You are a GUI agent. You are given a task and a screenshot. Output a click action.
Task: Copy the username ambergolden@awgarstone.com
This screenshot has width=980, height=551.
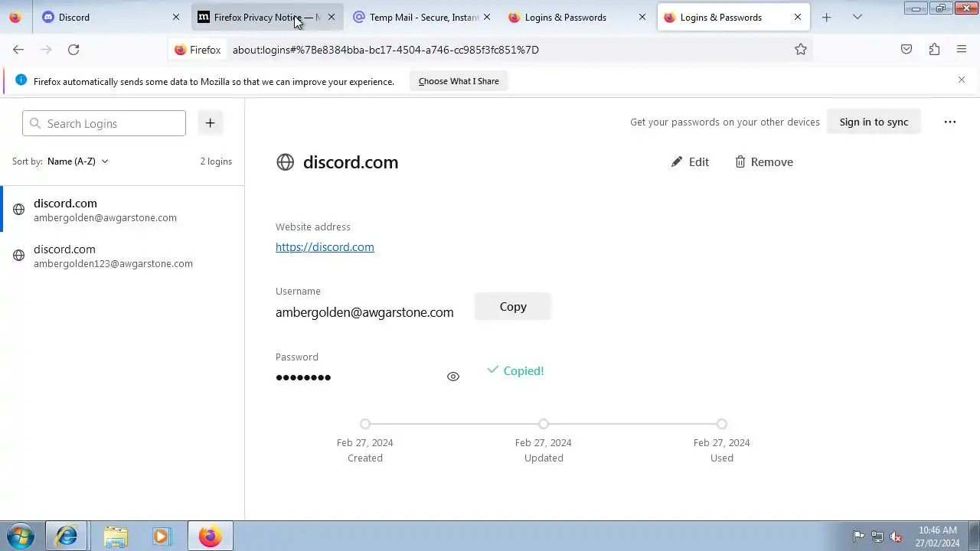pos(513,306)
